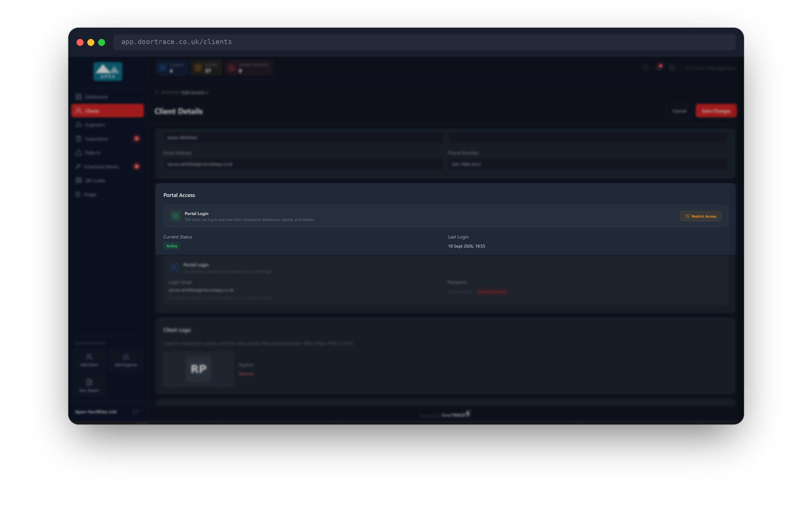Viewport: 812px width, 522px height.
Task: Click the 'Current Status' label
Action: coord(178,237)
